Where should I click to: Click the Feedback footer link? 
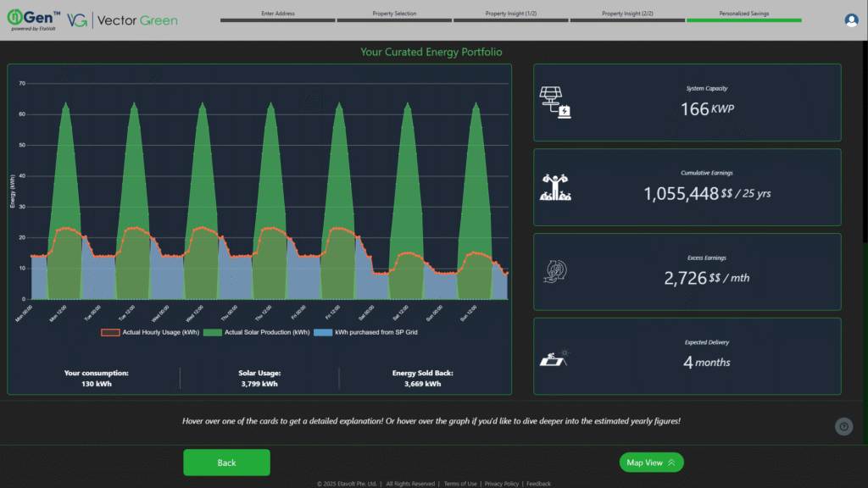pos(538,484)
